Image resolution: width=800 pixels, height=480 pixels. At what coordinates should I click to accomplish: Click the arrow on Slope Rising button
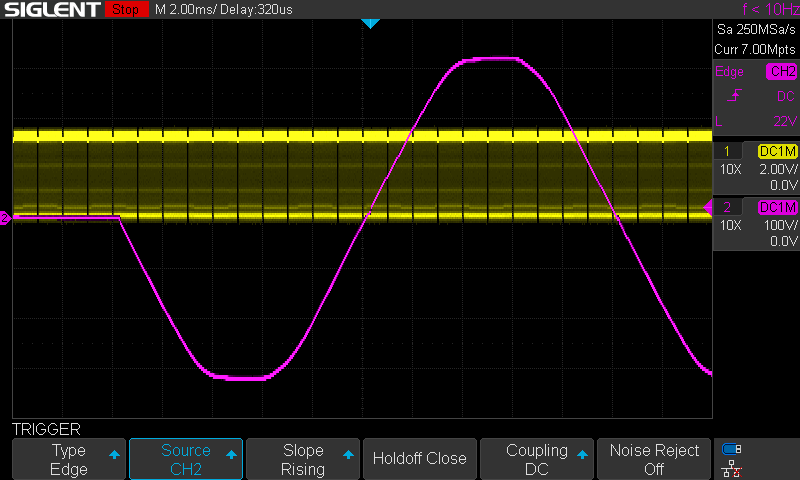click(348, 454)
